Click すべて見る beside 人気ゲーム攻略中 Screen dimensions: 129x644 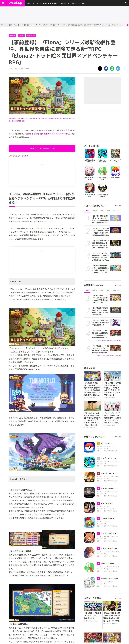[x=118, y=598]
